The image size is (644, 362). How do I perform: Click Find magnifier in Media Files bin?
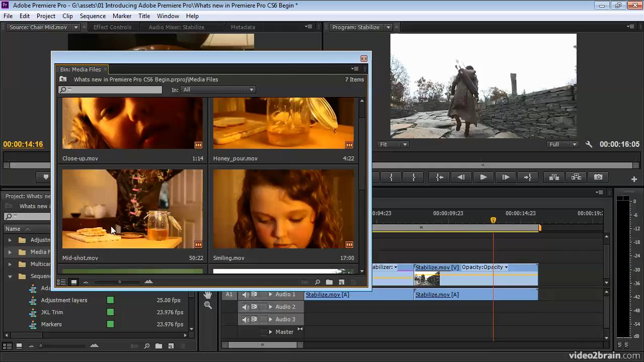click(317, 282)
